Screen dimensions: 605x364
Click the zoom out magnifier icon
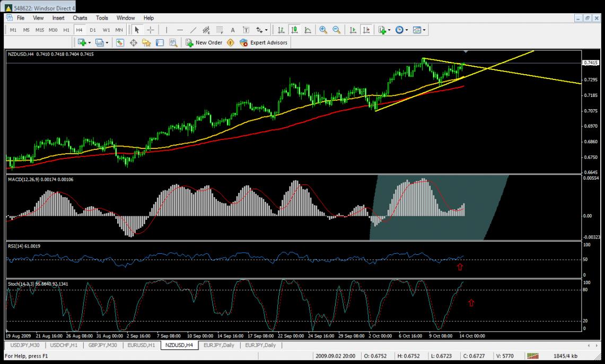(336, 30)
